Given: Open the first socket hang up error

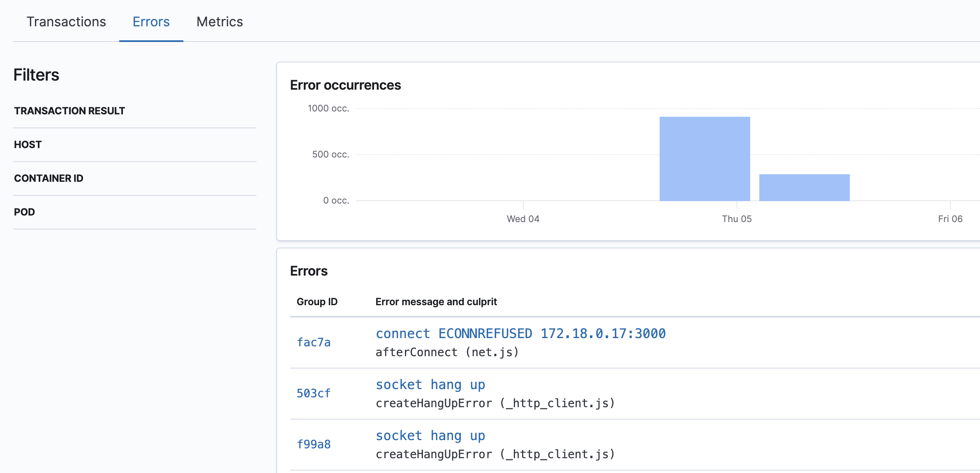Looking at the screenshot, I should [430, 384].
